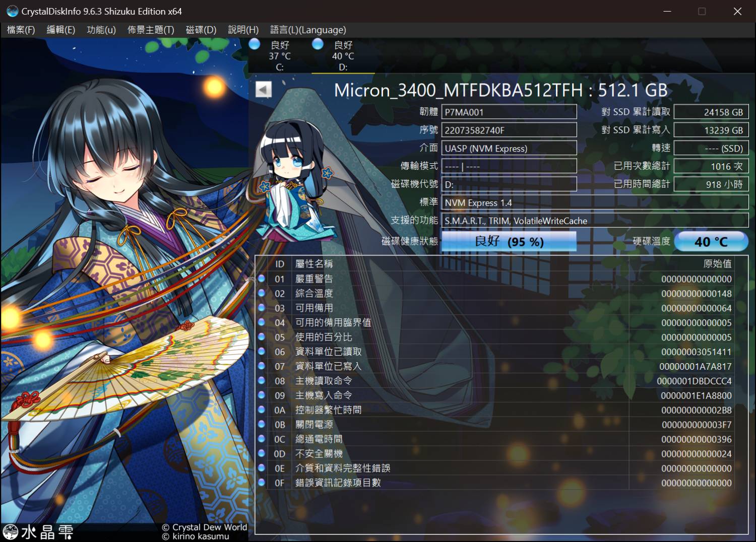The height and width of the screenshot is (542, 756).
Task: Click status dot of attribute 0F 錯誤資訊記錄項目數
Action: [262, 483]
